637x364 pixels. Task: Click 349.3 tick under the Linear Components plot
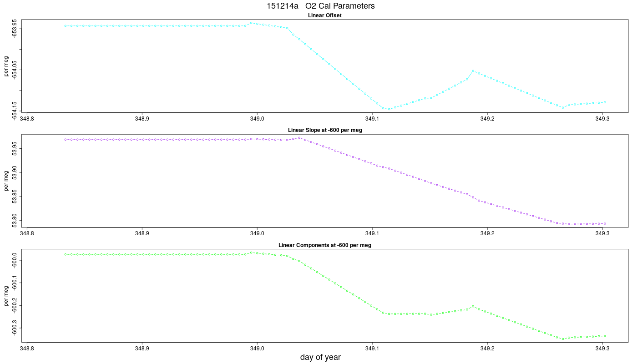[x=602, y=349]
